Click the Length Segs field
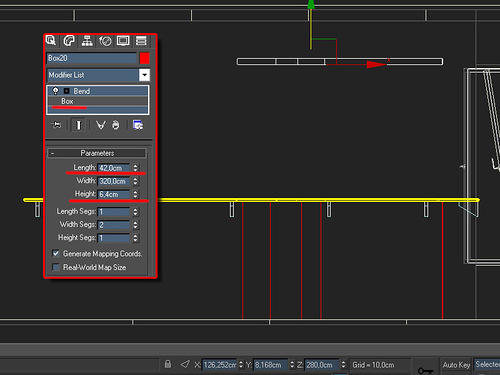Image resolution: width=500 pixels, height=375 pixels. (114, 212)
